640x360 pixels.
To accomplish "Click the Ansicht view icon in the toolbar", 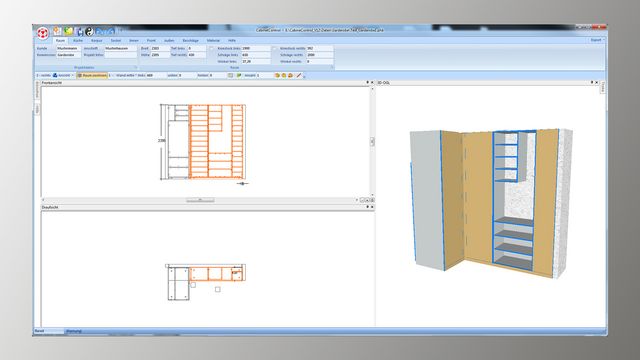I will tap(55, 75).
